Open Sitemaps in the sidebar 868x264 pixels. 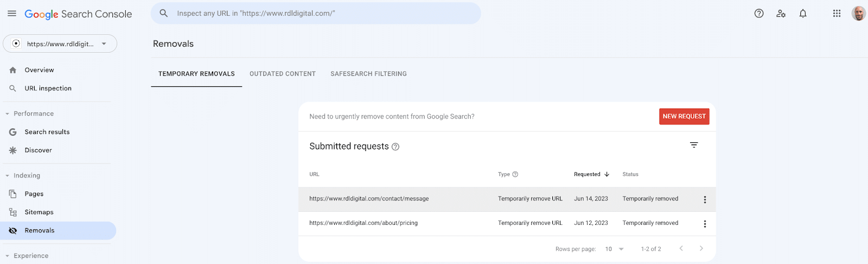pos(39,212)
